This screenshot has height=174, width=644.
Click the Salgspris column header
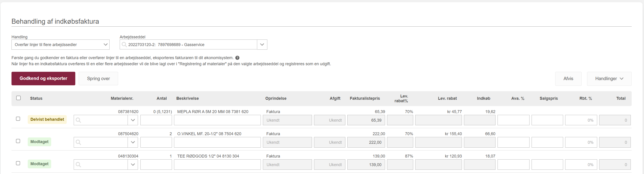549,98
